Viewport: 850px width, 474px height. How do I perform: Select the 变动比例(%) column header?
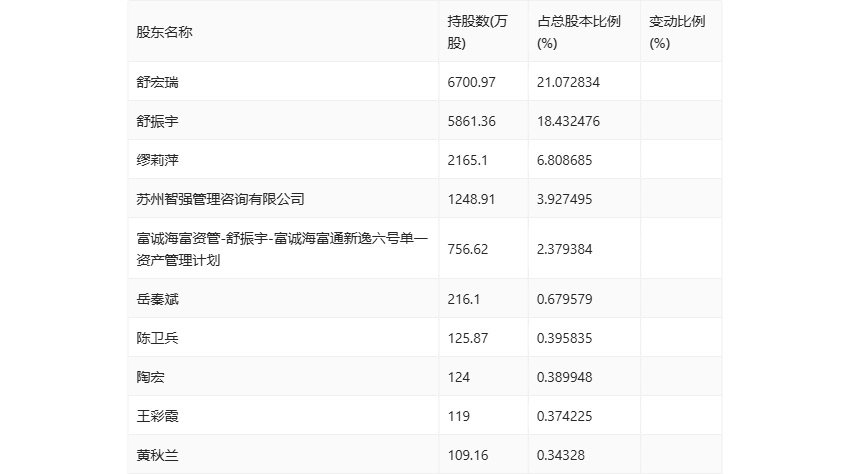click(x=677, y=32)
